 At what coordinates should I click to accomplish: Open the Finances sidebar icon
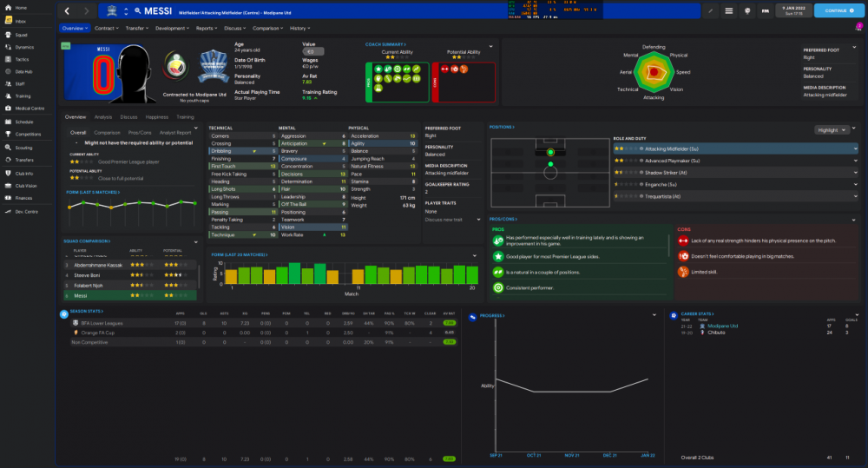pos(9,198)
